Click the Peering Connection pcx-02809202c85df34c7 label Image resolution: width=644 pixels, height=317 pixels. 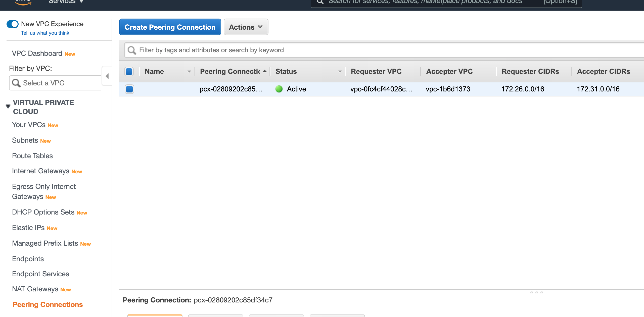[197, 300]
